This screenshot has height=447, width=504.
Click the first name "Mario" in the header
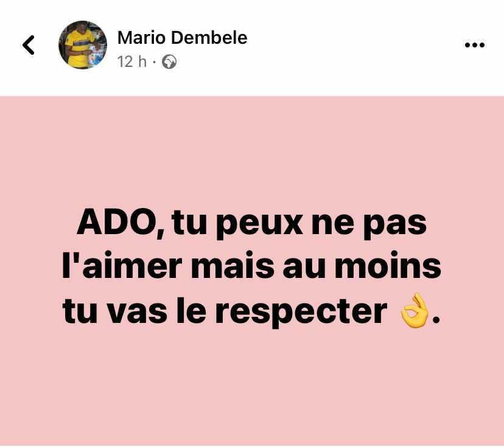(x=141, y=38)
